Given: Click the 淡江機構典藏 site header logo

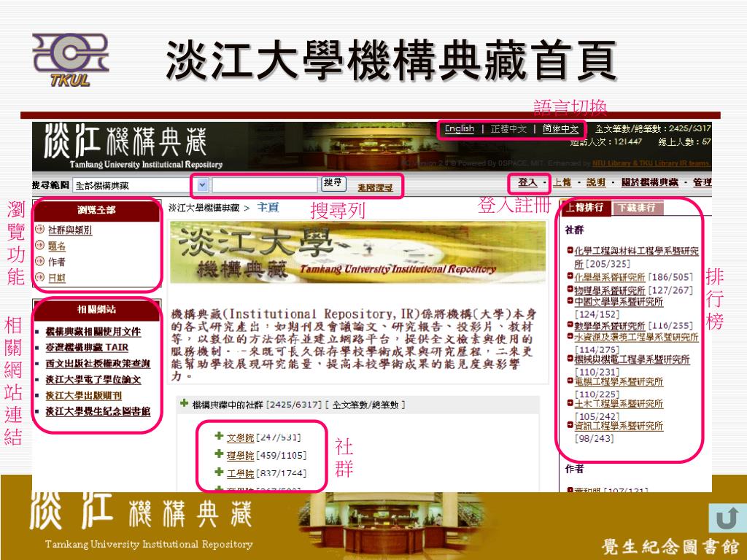Looking at the screenshot, I should point(133,146).
